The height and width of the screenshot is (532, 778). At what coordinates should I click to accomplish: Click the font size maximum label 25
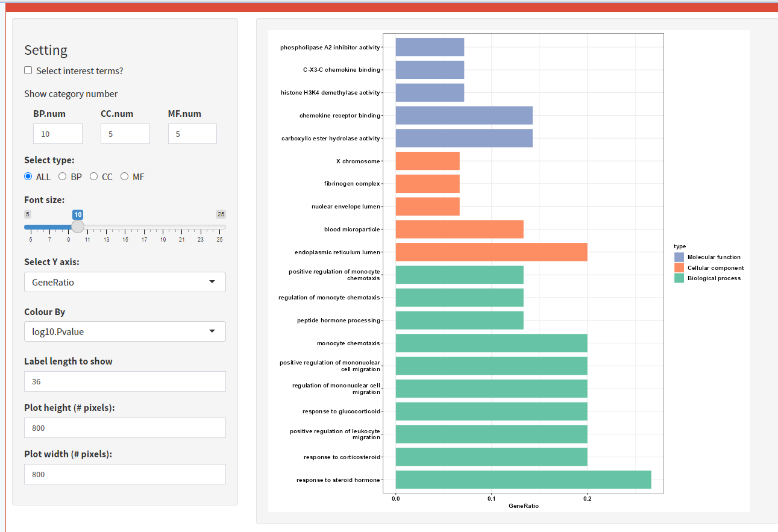[221, 214]
